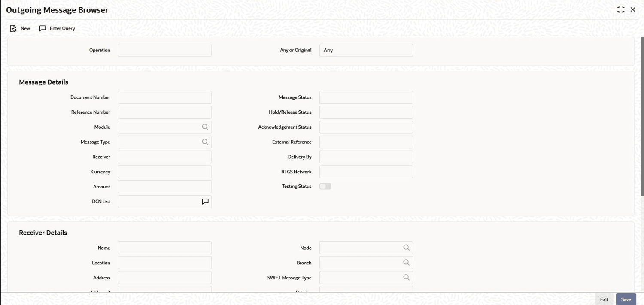The image size is (644, 305).
Task: Focus the Amount input field
Action: tap(165, 187)
